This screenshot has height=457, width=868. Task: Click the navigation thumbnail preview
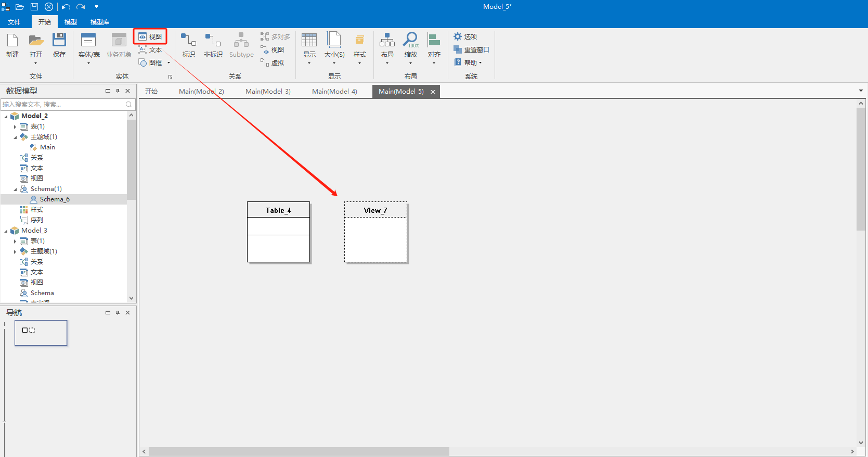point(41,333)
